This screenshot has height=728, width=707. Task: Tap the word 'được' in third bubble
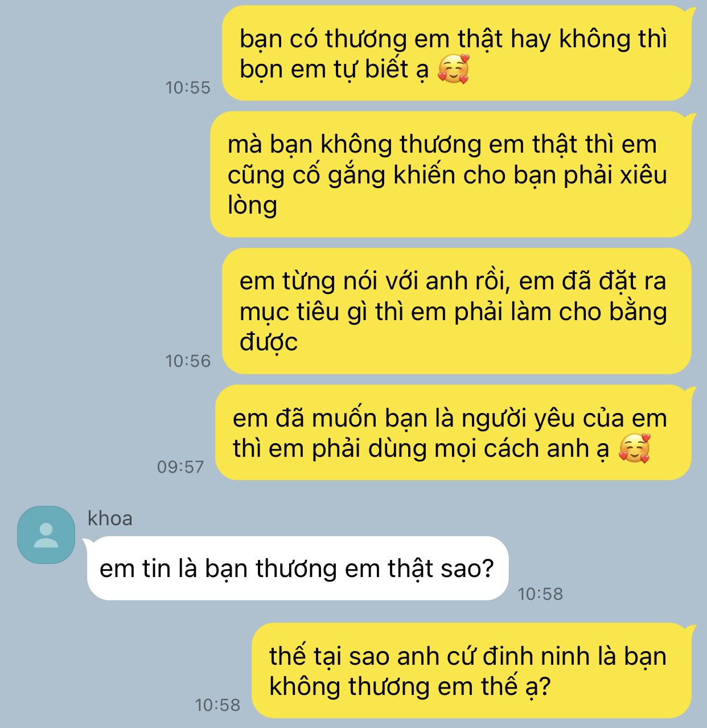pyautogui.click(x=269, y=342)
